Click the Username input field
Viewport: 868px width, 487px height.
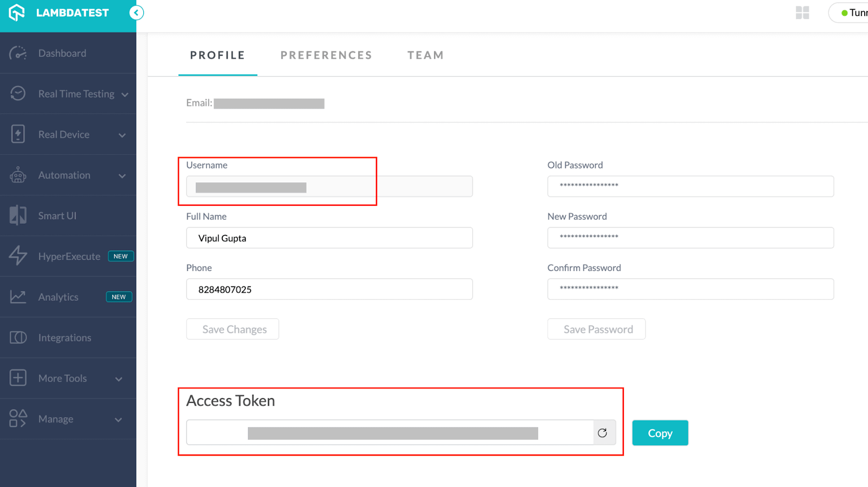pos(329,186)
